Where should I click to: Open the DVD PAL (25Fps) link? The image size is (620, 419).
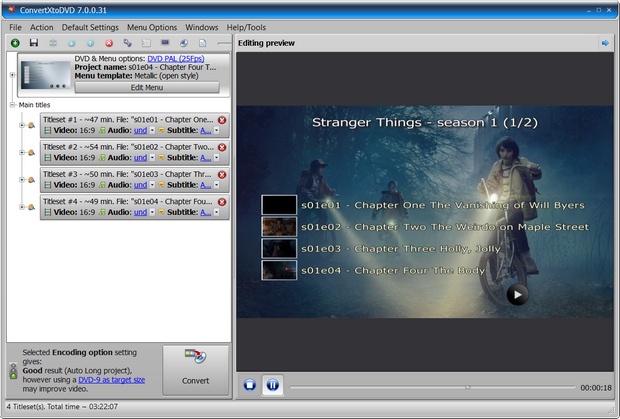click(176, 59)
